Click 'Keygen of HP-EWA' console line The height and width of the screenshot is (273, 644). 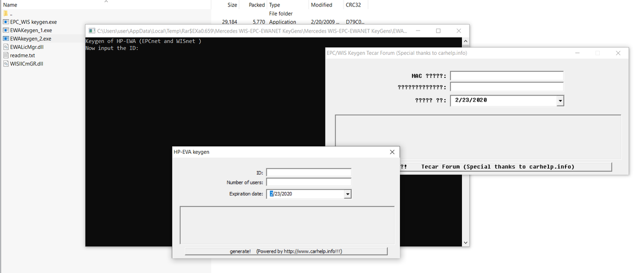click(x=143, y=41)
